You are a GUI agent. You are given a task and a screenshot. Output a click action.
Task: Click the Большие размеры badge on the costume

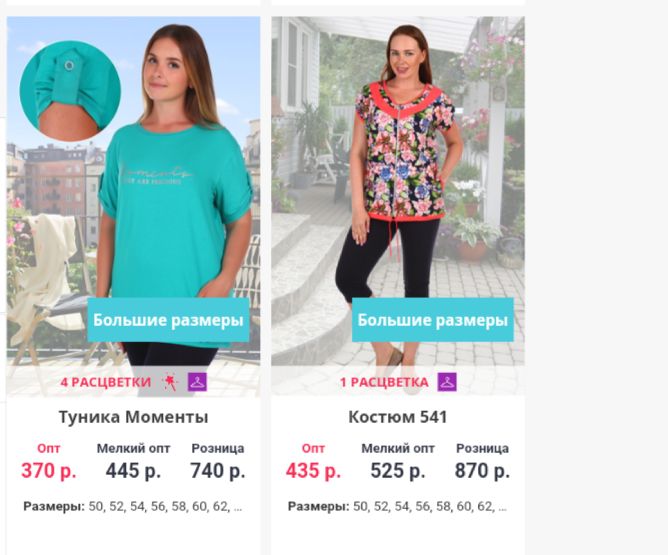point(433,320)
